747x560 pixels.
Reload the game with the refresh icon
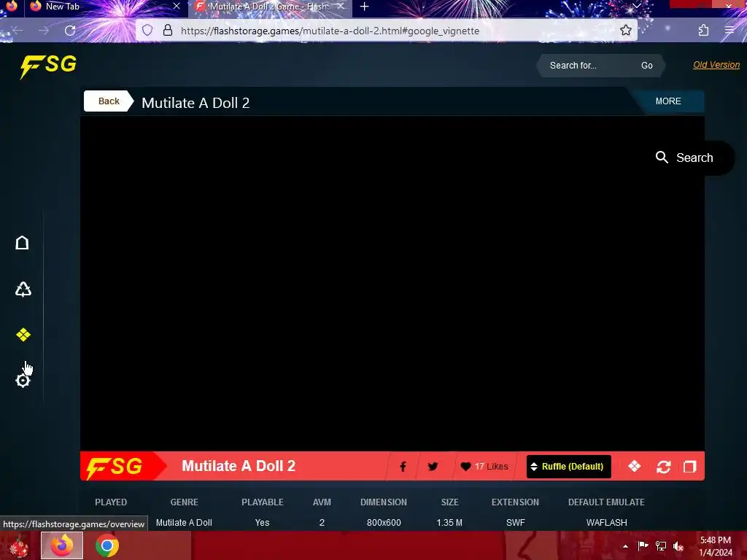[x=664, y=467]
